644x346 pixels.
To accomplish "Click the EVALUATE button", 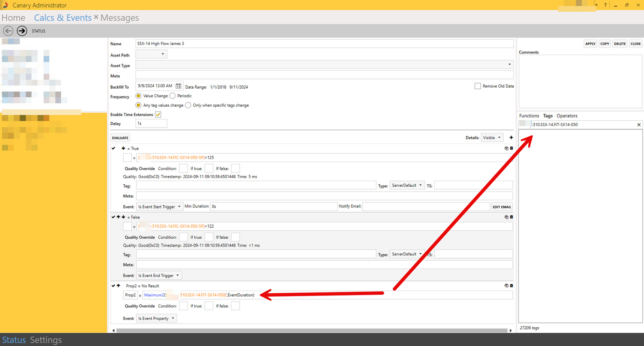I will point(120,138).
